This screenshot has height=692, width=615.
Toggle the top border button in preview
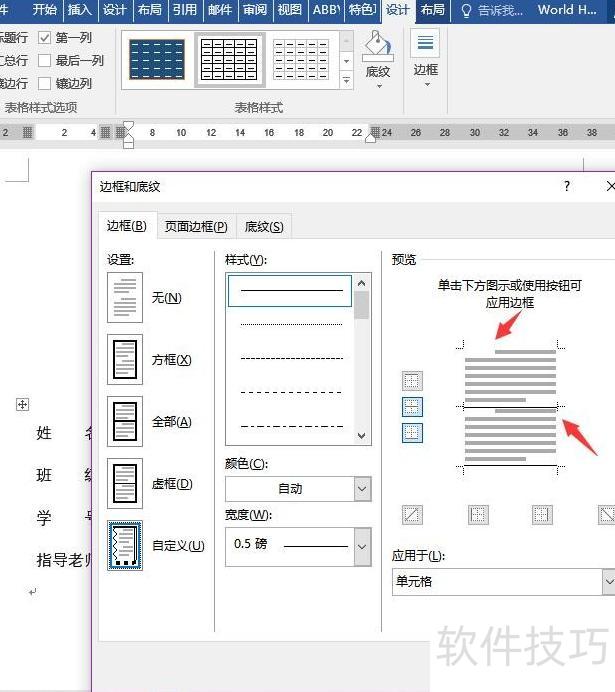tap(412, 381)
